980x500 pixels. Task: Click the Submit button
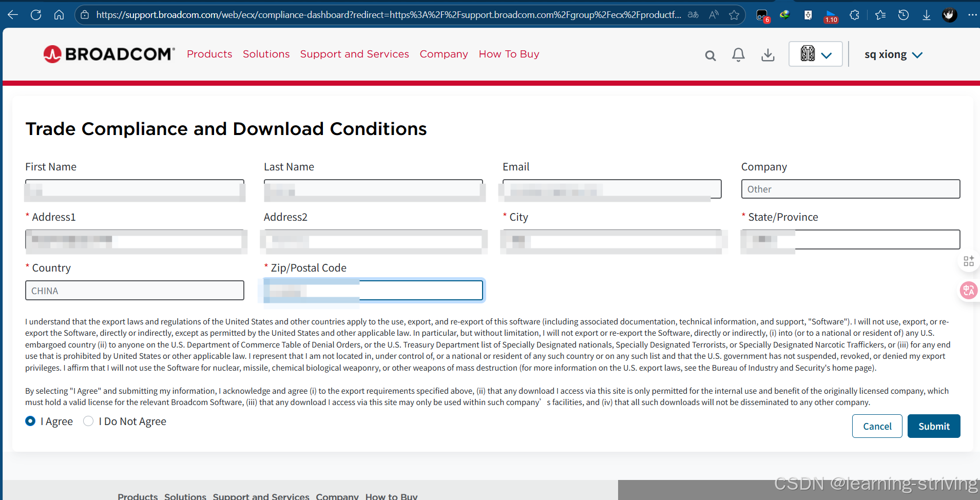[933, 426]
